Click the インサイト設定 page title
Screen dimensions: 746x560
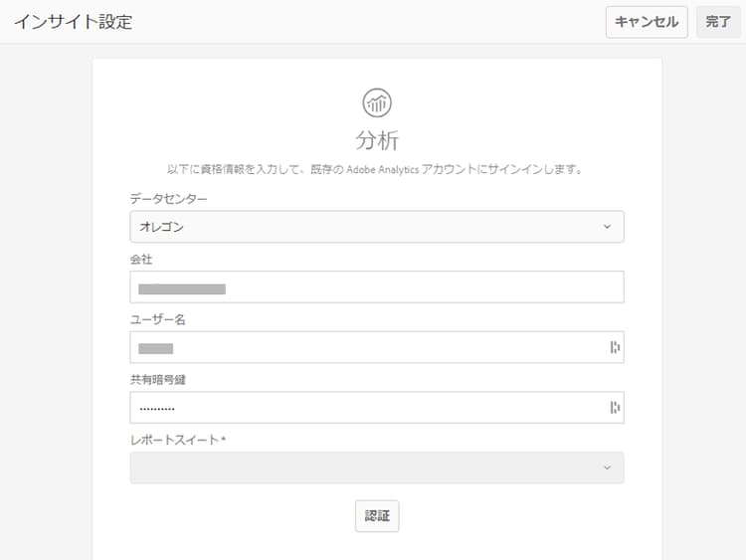pyautogui.click(x=73, y=22)
